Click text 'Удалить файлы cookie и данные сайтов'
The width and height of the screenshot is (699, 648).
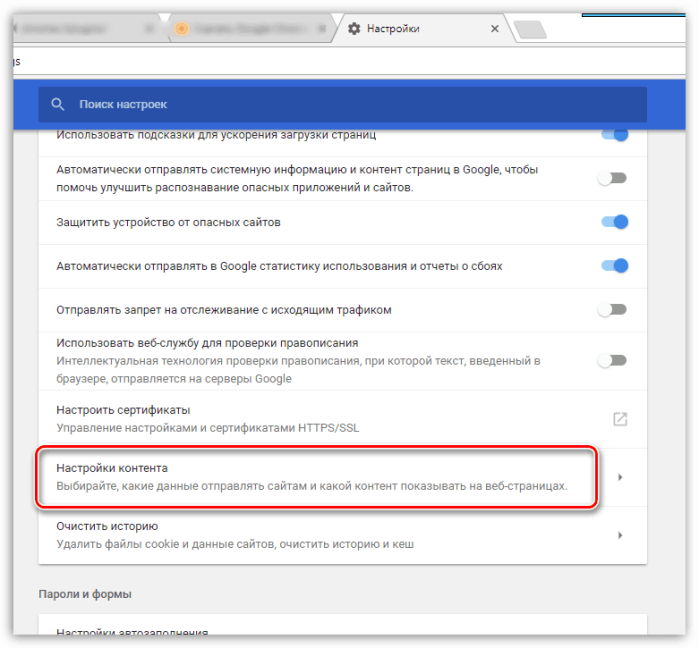[x=165, y=544]
